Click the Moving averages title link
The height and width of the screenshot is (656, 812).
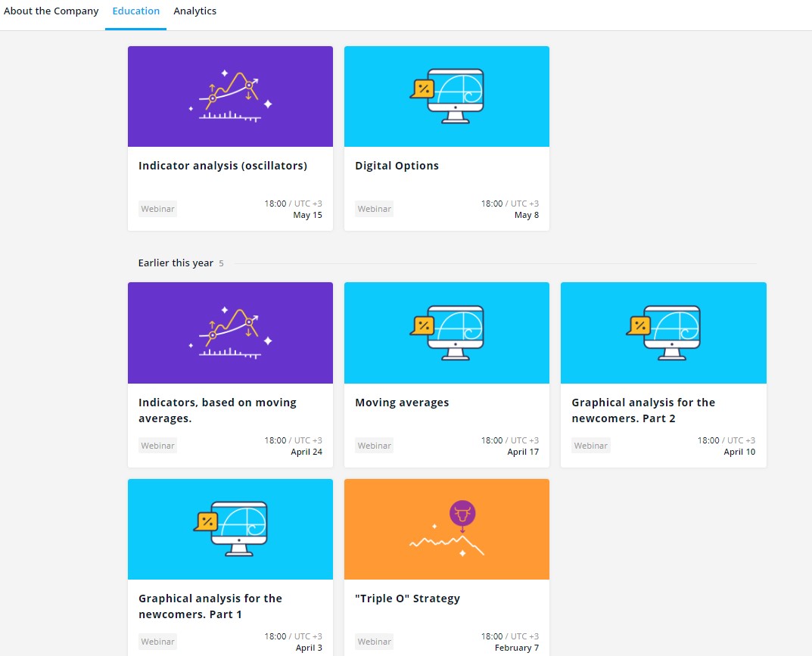click(402, 403)
